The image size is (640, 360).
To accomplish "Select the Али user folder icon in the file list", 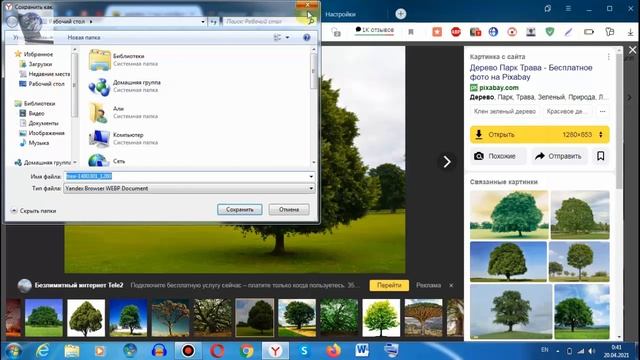I will (x=99, y=112).
